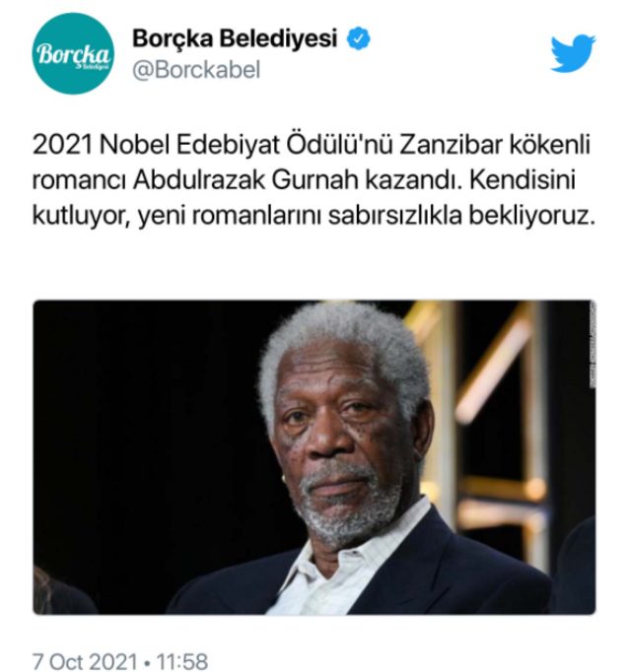The image size is (631, 672).
Task: Click the 7 Oct 2021 date stamp
Action: click(85, 660)
